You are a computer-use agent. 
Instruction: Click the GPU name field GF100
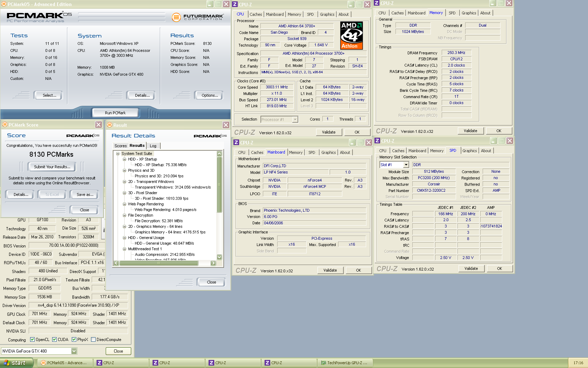tap(43, 220)
